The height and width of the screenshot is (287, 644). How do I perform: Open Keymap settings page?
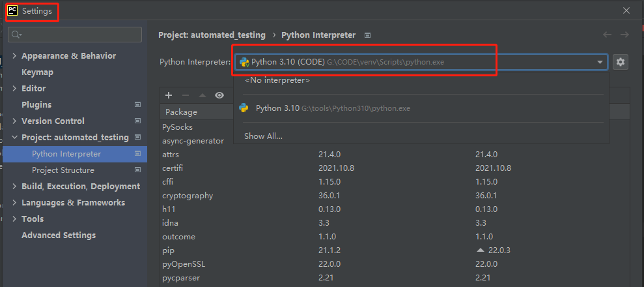pos(37,72)
